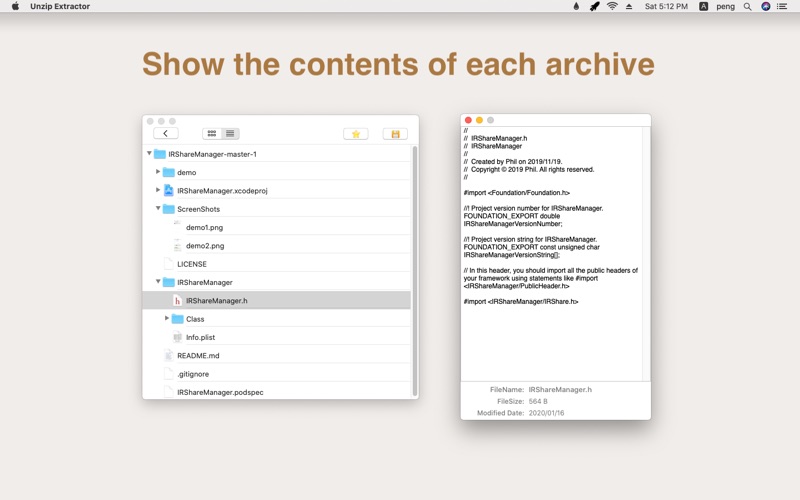Click the Info.plist file icon
This screenshot has height=500, width=800.
177,337
